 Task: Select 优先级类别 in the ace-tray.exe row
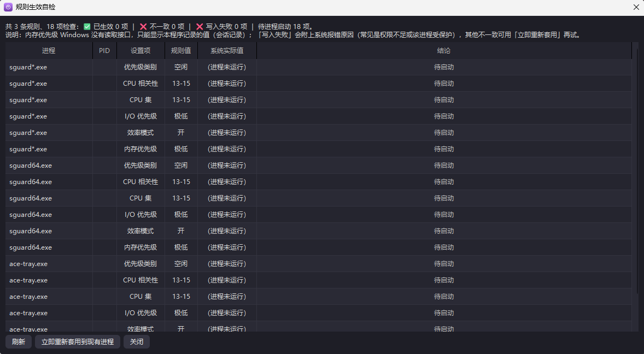[140, 264]
